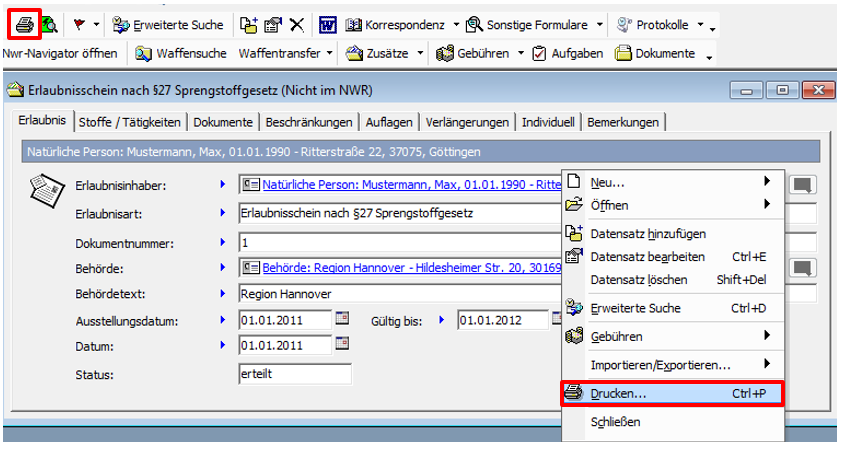This screenshot has width=842, height=449.
Task: Click the black X delete record toolbar icon
Action: pos(297,23)
